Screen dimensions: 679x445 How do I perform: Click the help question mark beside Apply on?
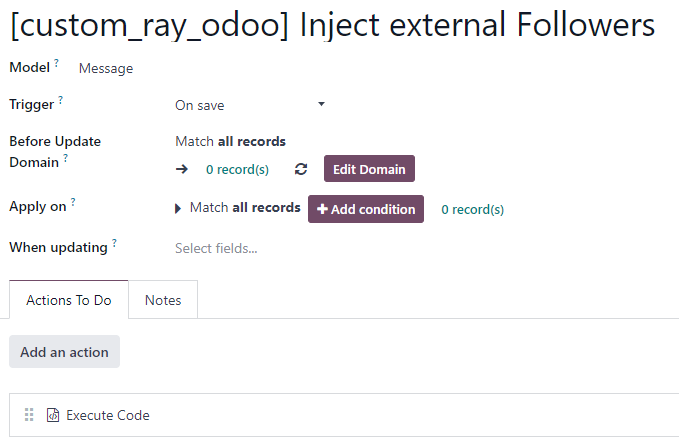tap(73, 201)
